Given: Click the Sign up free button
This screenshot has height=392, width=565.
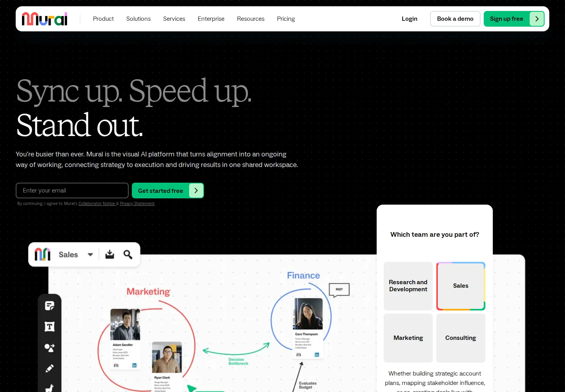Looking at the screenshot, I should point(514,19).
